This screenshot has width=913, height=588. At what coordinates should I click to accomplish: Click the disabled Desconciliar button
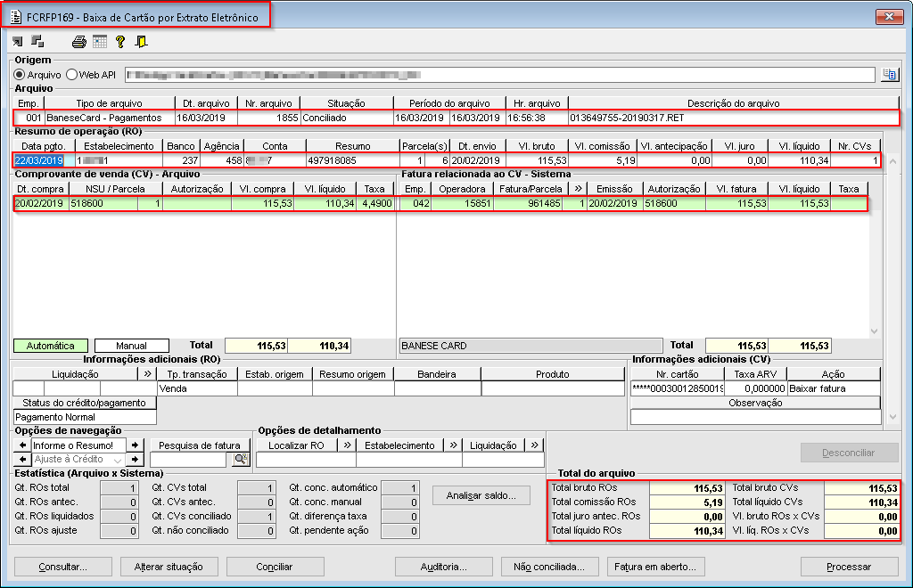pos(849,453)
